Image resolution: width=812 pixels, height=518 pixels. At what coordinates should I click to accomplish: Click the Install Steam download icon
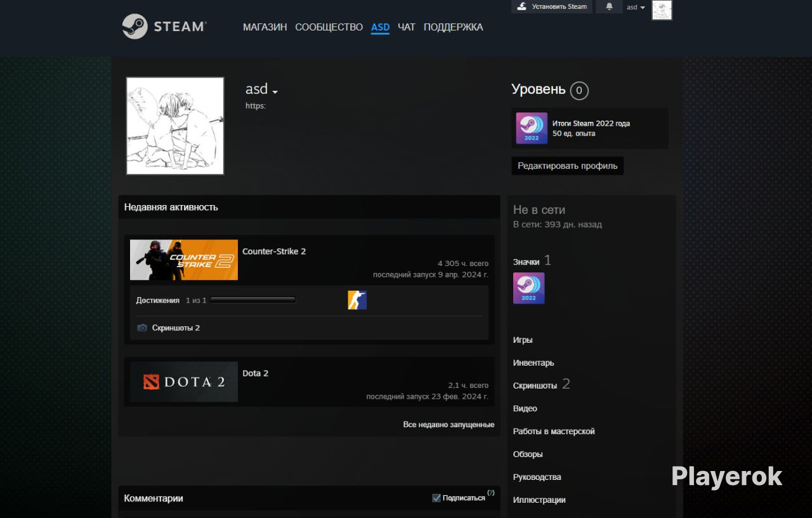coord(522,6)
